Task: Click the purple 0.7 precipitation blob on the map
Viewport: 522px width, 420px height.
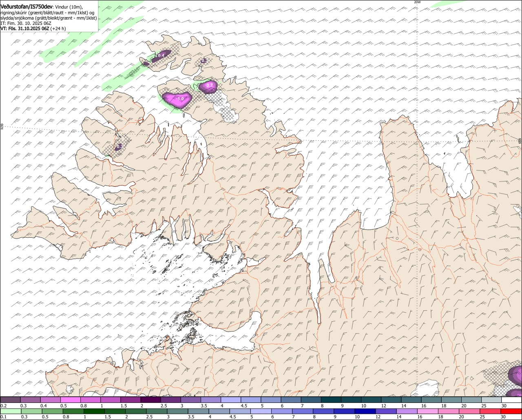Action: coord(208,87)
